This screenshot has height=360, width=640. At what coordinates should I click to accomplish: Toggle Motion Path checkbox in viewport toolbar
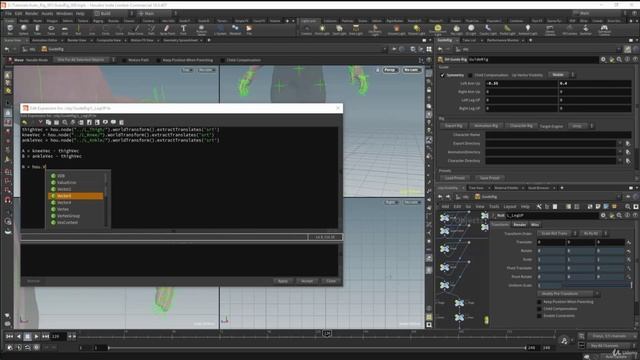coord(124,60)
